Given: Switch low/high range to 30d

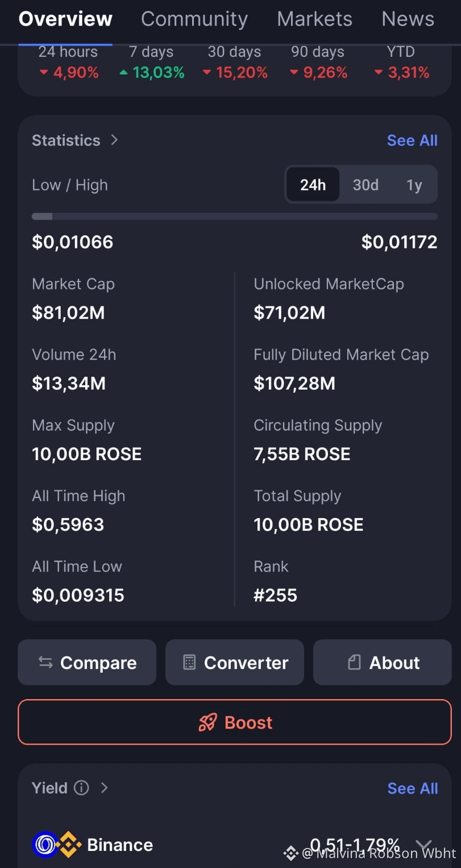Looking at the screenshot, I should [x=366, y=185].
